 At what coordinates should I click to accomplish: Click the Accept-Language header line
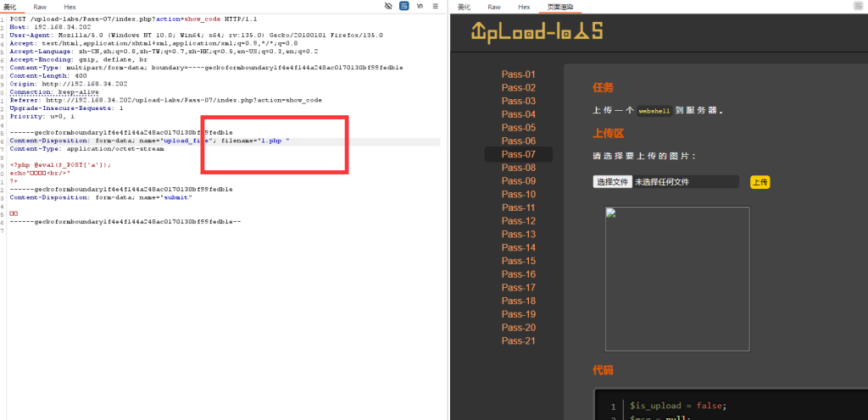[164, 52]
